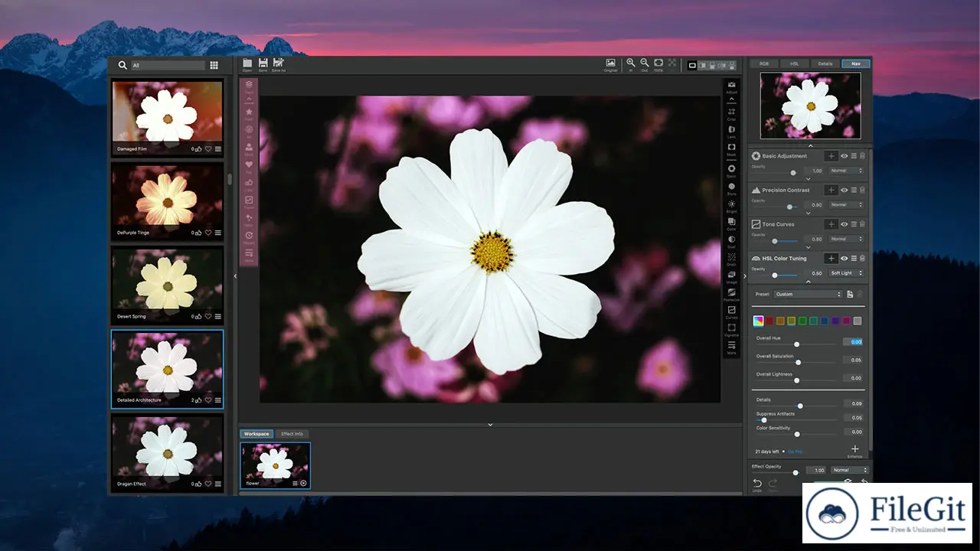
Task: Switch to the Details tab
Action: (x=825, y=64)
